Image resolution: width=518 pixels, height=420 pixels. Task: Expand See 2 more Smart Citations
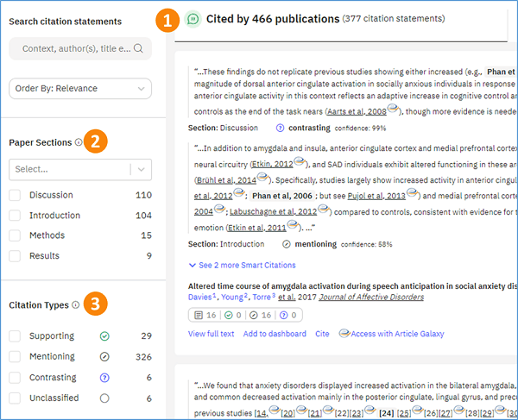point(242,266)
